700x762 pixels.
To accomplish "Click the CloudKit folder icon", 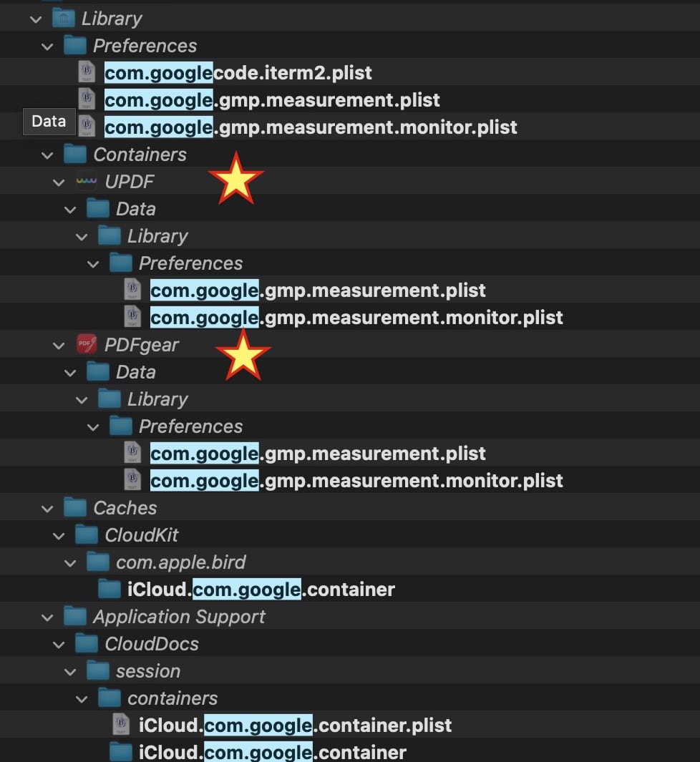I will pyautogui.click(x=87, y=534).
